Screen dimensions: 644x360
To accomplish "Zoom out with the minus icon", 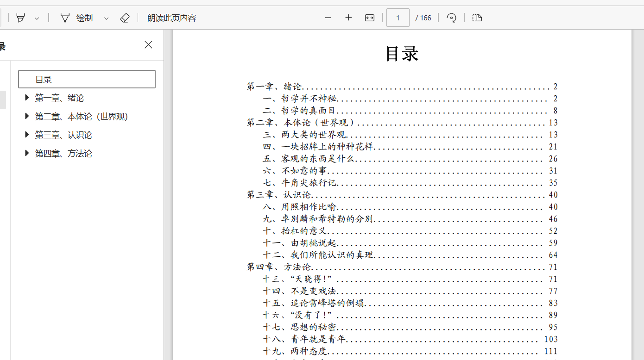I will [328, 18].
